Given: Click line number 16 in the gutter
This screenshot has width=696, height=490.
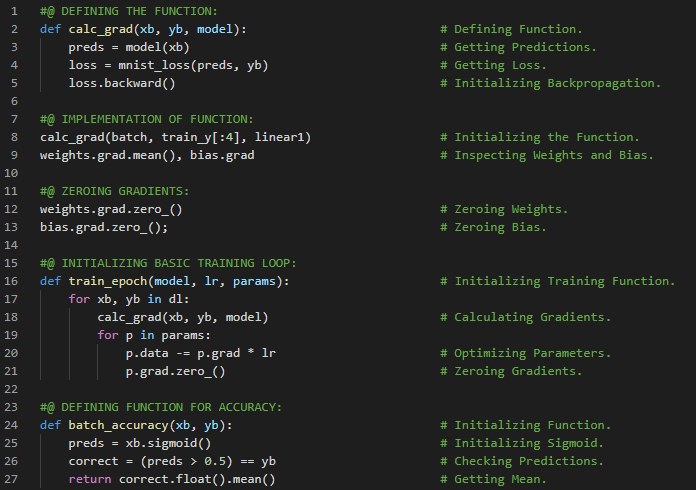Looking at the screenshot, I should [14, 281].
